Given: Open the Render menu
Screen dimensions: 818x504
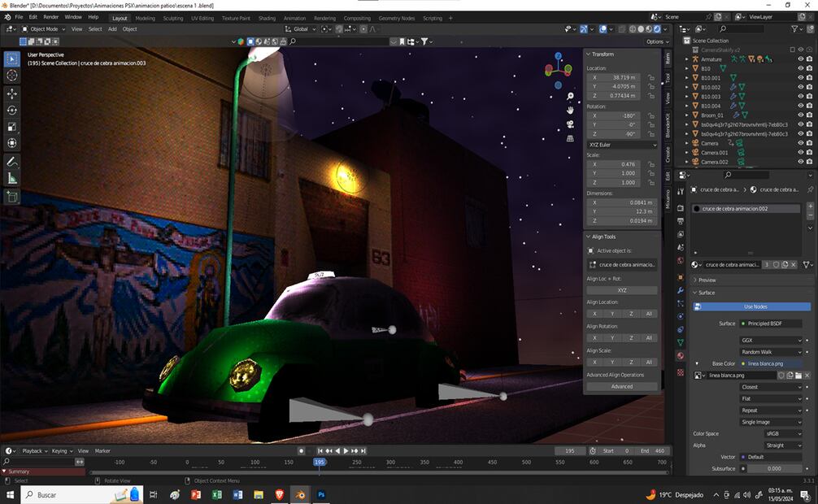Looking at the screenshot, I should (50, 16).
